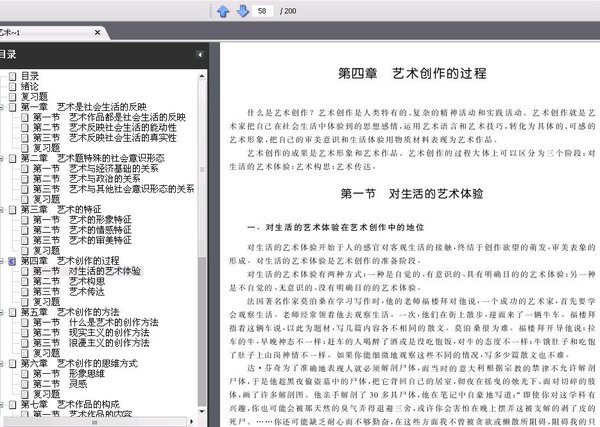Viewport: 600px width, 427px height.
Task: Click page icon beside 第六章 bookmark
Action: click(13, 363)
